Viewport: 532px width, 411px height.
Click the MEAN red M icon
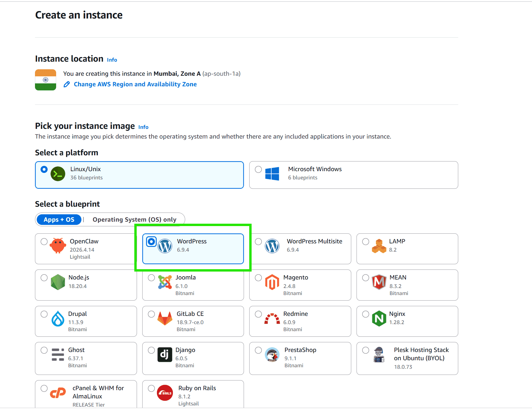(x=379, y=282)
